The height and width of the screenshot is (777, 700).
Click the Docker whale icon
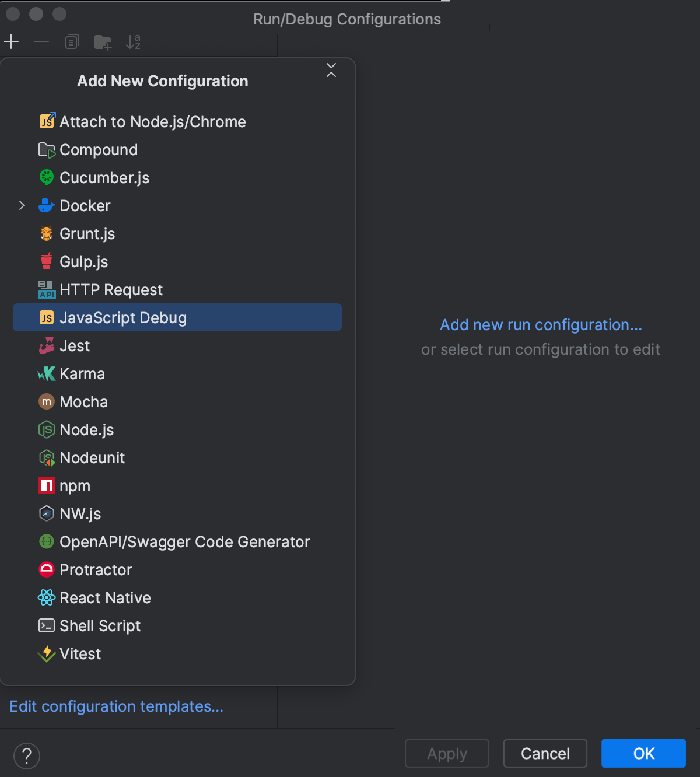coord(47,205)
